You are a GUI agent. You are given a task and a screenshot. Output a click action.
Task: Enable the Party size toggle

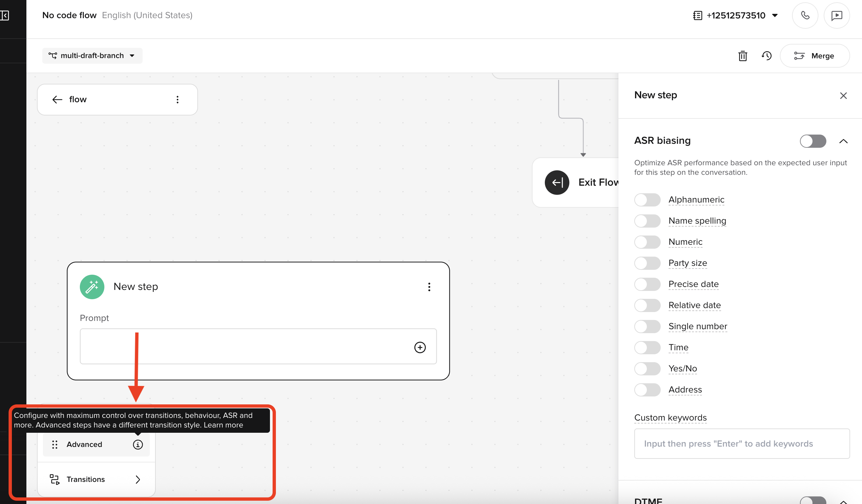(647, 263)
